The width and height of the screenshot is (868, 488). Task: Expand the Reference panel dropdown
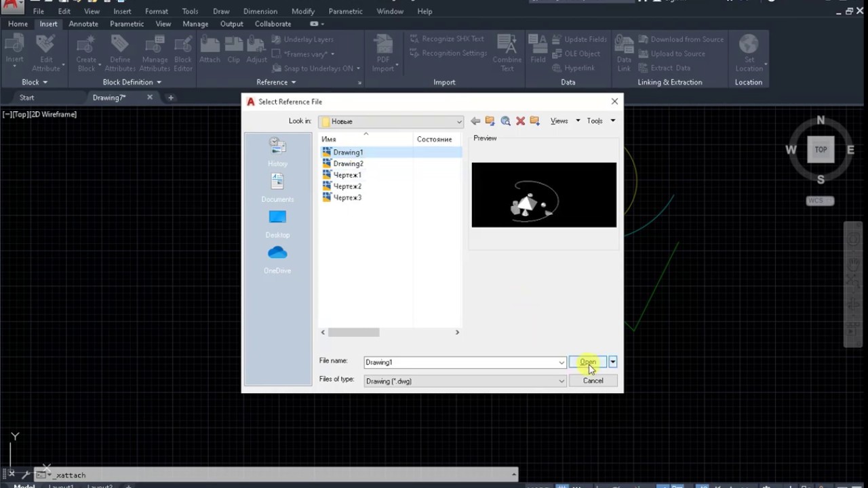276,82
